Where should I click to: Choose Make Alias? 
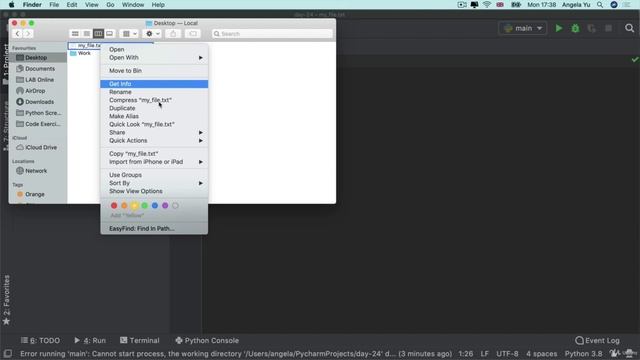[154, 116]
